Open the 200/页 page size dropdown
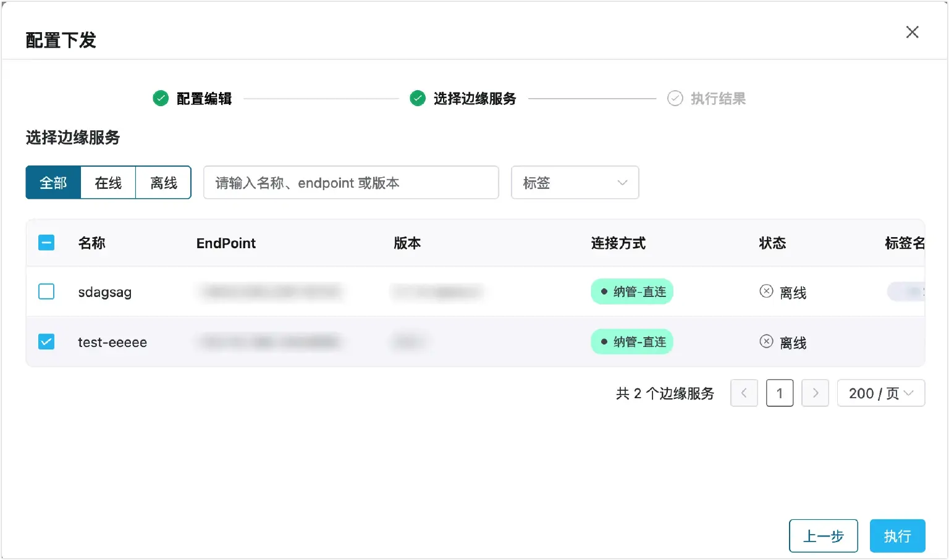This screenshot has width=949, height=560. click(x=881, y=393)
